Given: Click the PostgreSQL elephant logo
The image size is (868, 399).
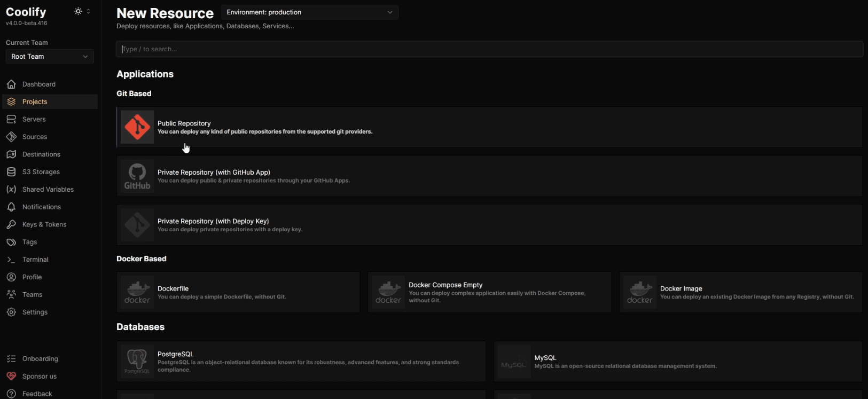Looking at the screenshot, I should pos(137,362).
